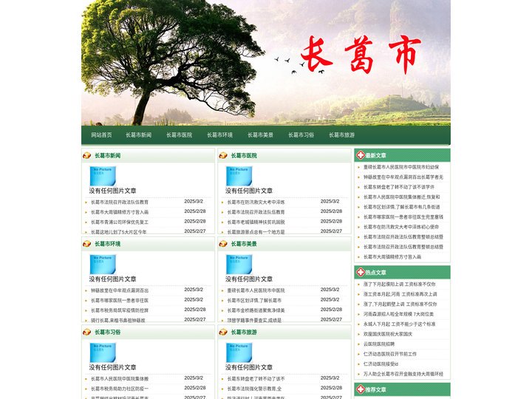Open 长葛市医院 in the navigation bar
Screen dimensions: 532x399
(x=179, y=134)
